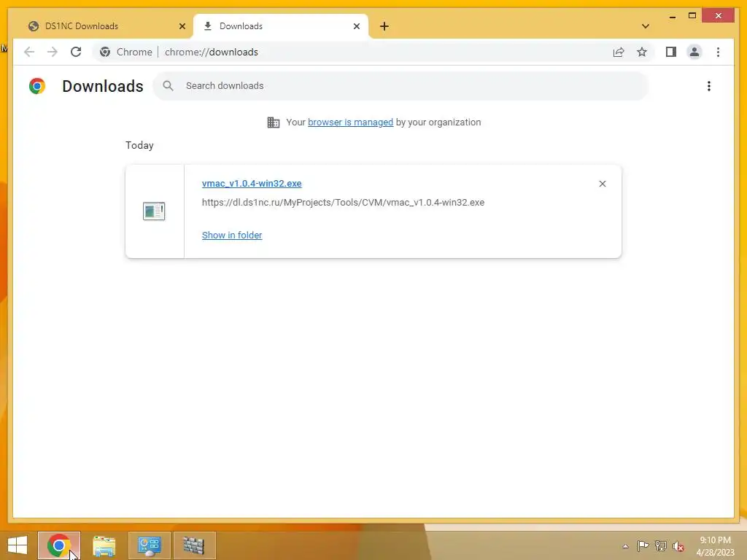Image resolution: width=747 pixels, height=560 pixels.
Task: Click the magnifier icon in Search downloads
Action: 168,86
